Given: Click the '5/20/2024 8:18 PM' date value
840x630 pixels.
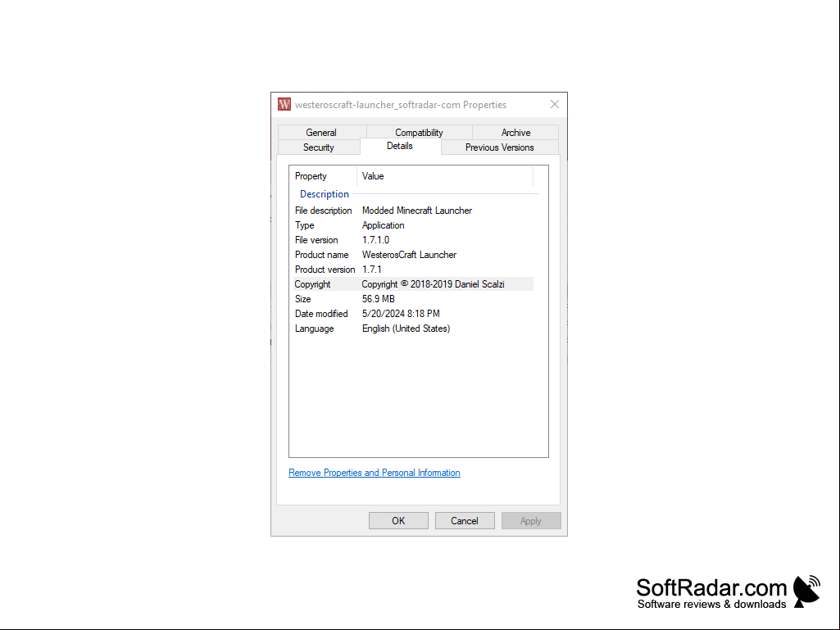Looking at the screenshot, I should 401,314.
